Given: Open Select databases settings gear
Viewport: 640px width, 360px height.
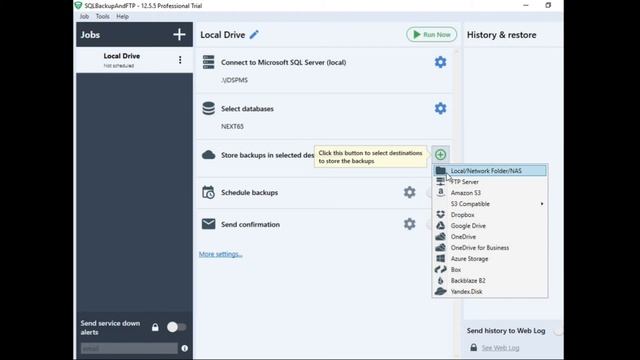Looking at the screenshot, I should click(440, 109).
